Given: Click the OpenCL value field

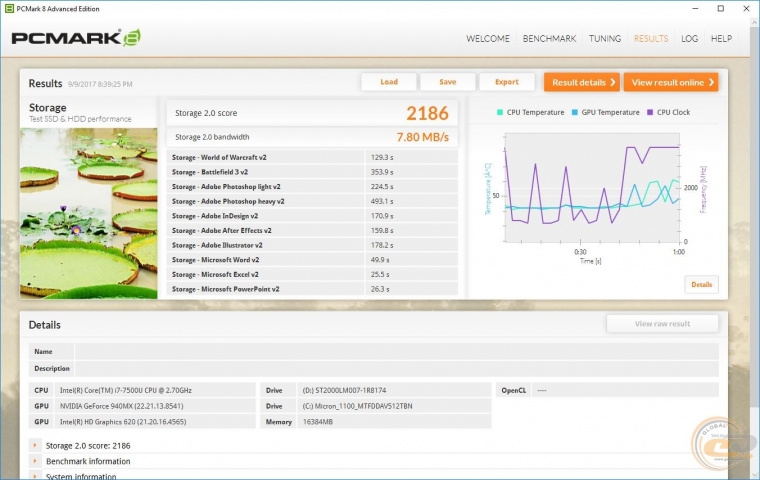Looking at the screenshot, I should click(x=625, y=390).
